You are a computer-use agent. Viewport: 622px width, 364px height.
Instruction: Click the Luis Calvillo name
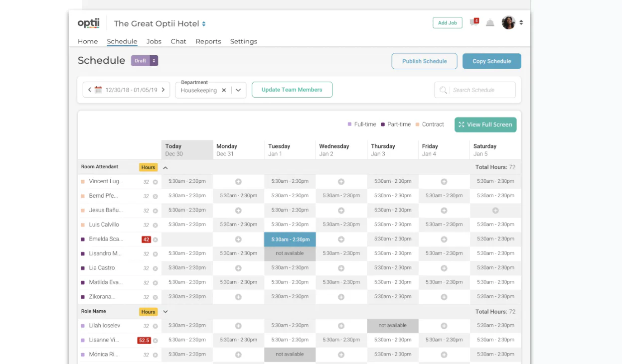[104, 225]
